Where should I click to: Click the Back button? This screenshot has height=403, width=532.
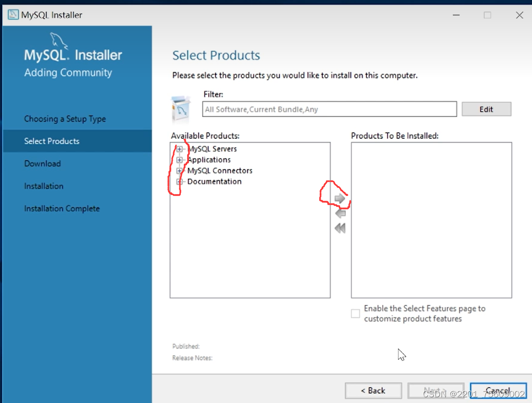(373, 391)
